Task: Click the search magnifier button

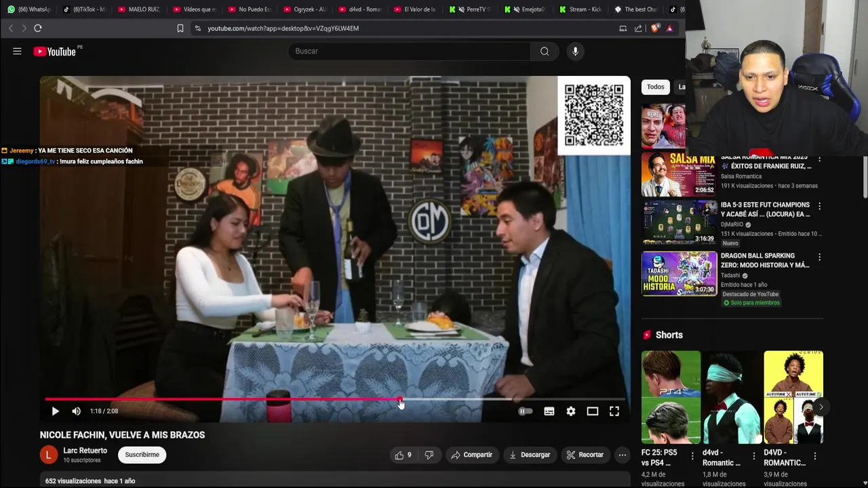Action: (x=545, y=52)
